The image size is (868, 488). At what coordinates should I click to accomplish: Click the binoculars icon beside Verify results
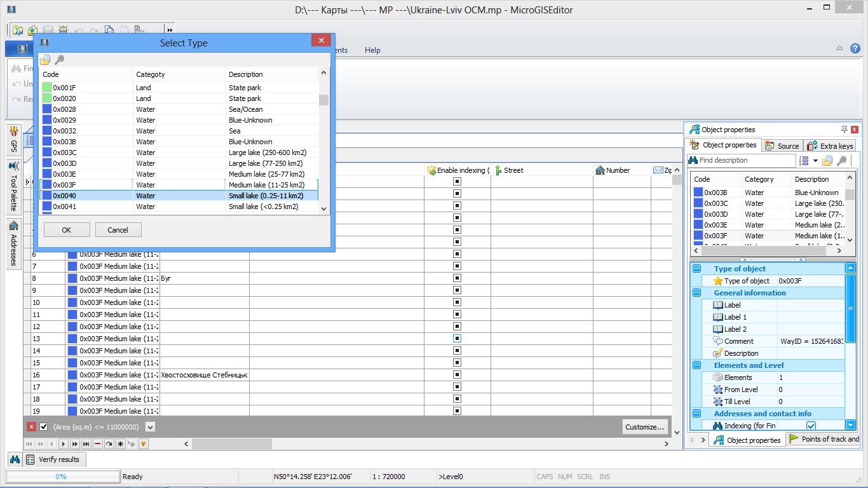pos(15,459)
